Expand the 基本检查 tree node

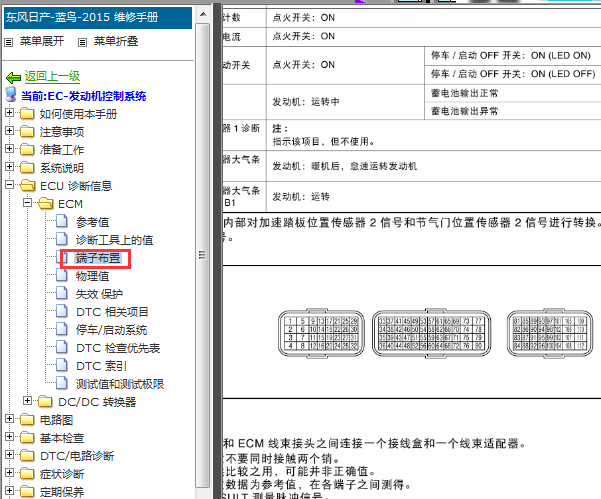[10, 437]
